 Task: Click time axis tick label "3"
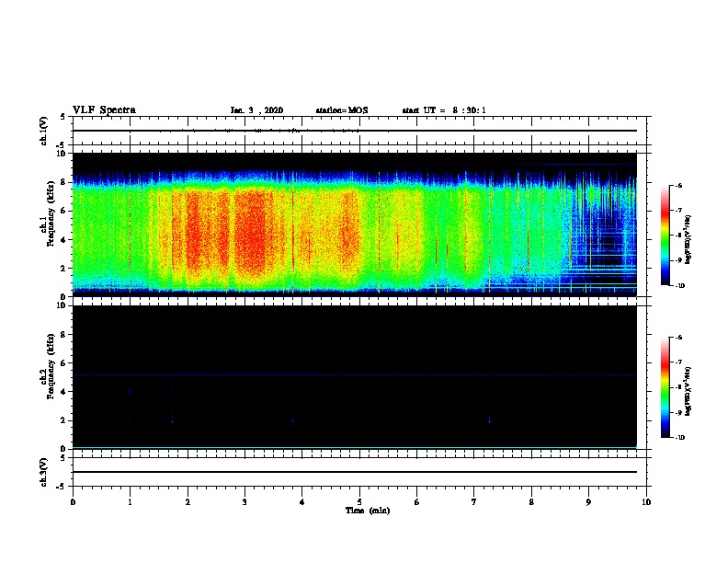click(245, 502)
